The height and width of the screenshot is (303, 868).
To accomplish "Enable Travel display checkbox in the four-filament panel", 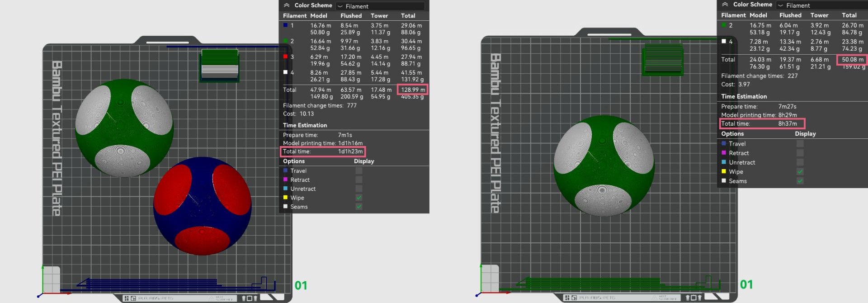I will point(359,170).
